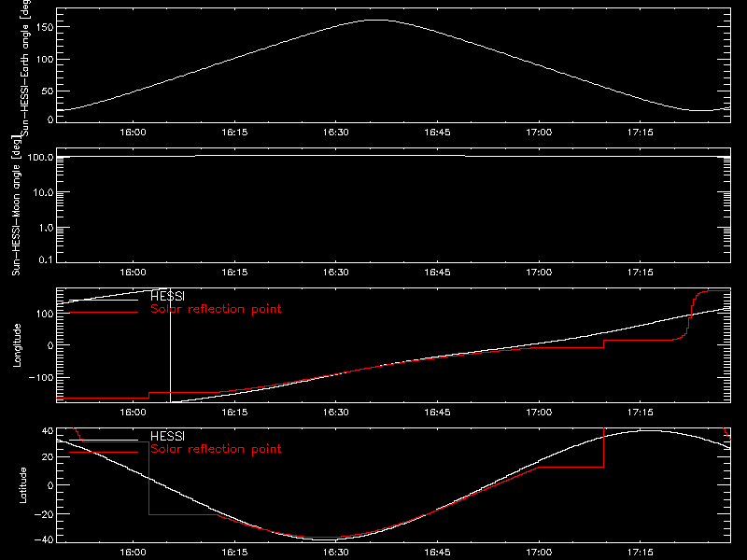747x560 pixels.
Task: Click the -20 tick on Latitude axis
Action: (44, 514)
